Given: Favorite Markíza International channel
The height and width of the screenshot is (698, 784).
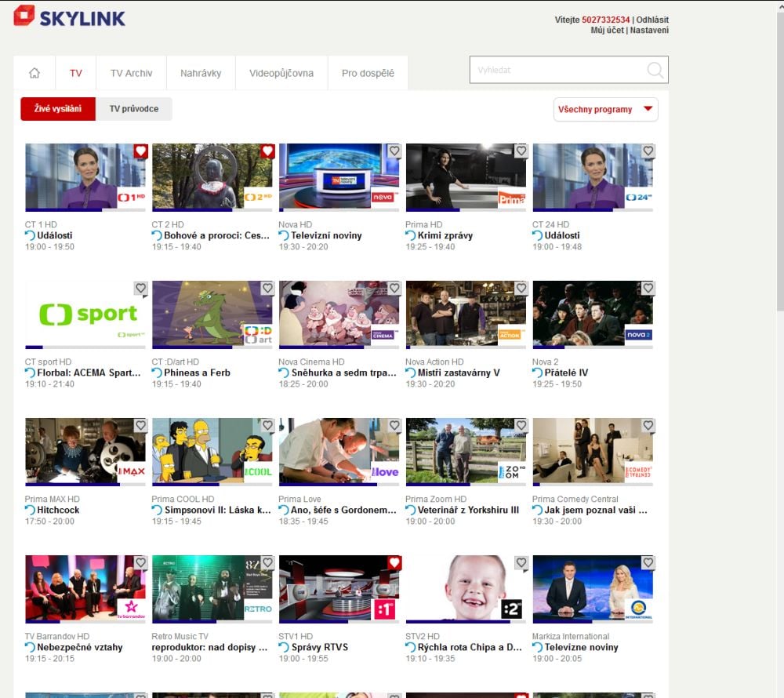Looking at the screenshot, I should click(648, 562).
